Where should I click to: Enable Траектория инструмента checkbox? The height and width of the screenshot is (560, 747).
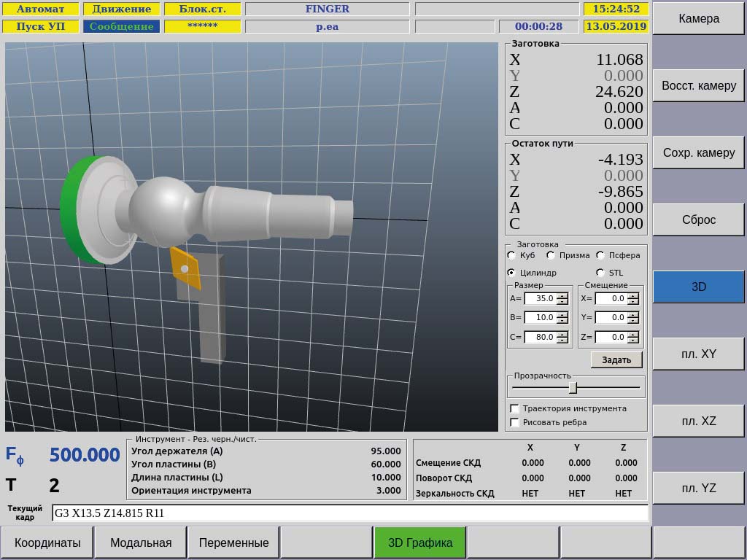[515, 409]
